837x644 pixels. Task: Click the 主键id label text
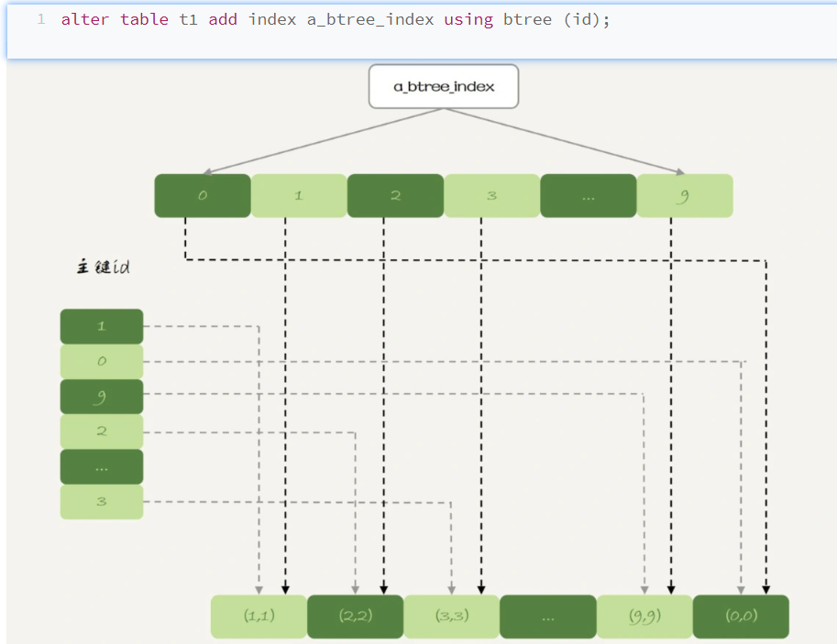[x=102, y=267]
